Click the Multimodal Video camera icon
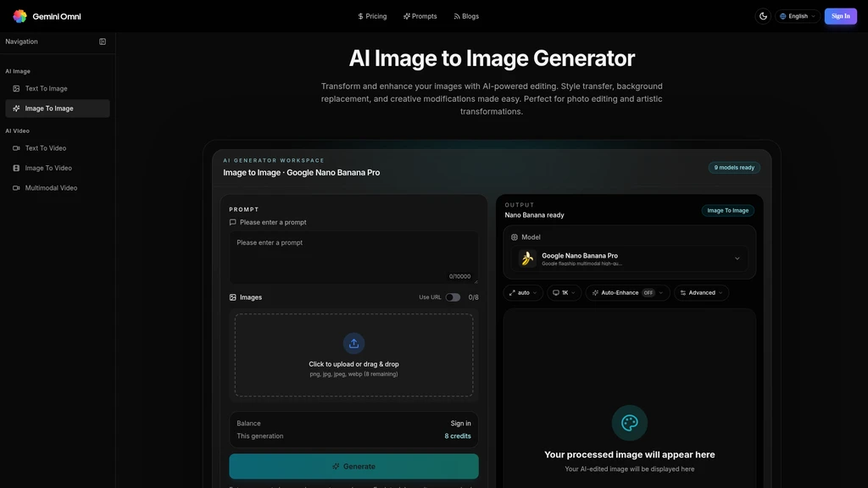The image size is (868, 488). point(16,188)
